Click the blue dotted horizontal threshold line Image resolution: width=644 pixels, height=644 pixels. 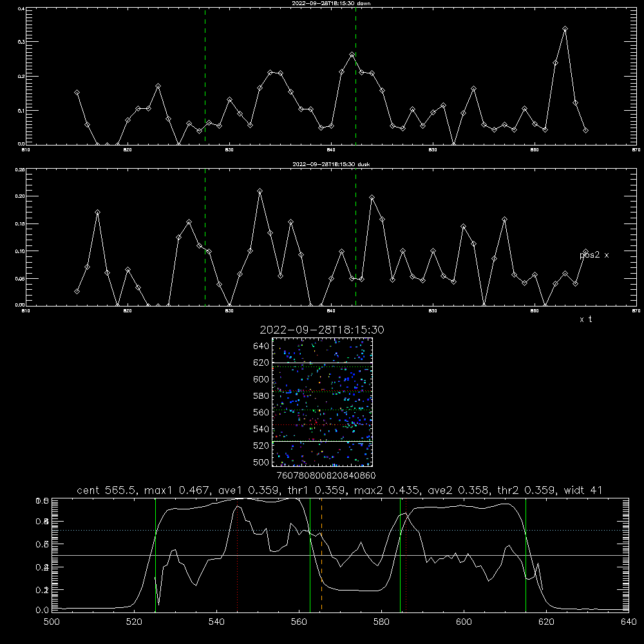point(340,530)
